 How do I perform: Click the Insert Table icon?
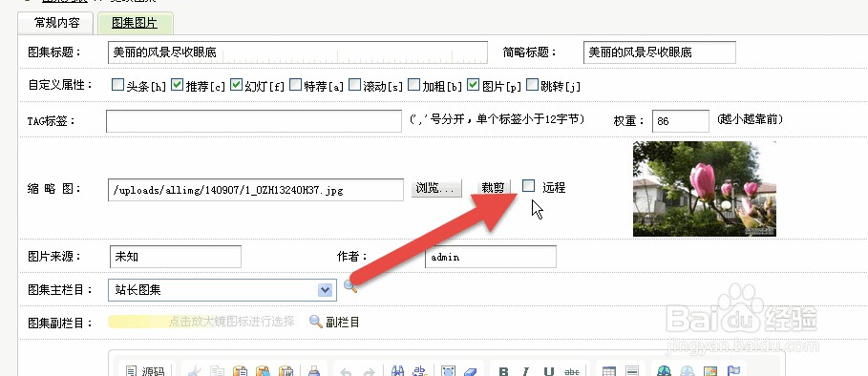click(609, 371)
